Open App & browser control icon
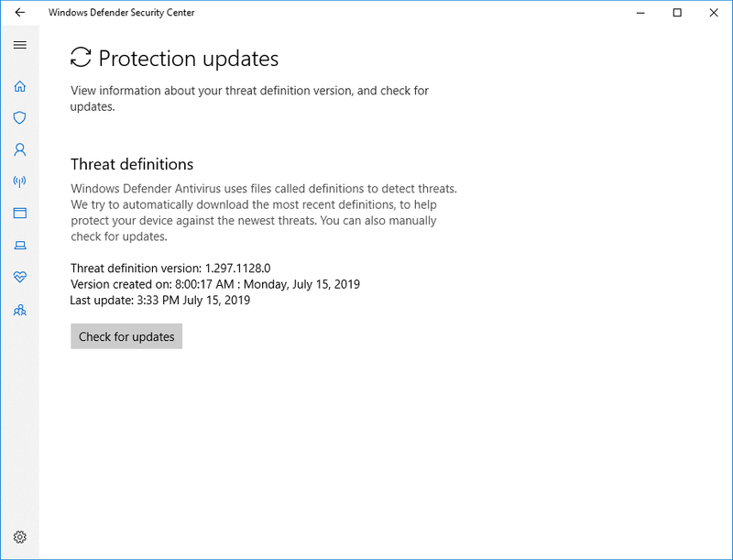The width and height of the screenshot is (733, 560). (x=19, y=213)
